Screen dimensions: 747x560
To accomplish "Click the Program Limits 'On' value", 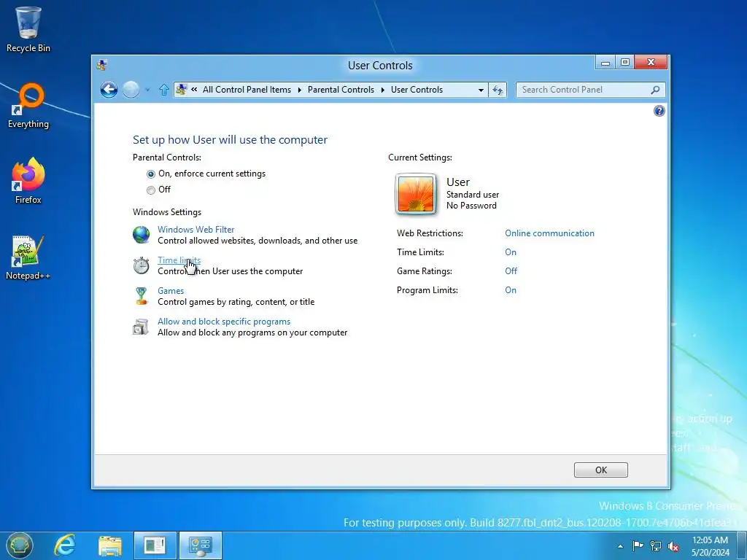I will 510,290.
